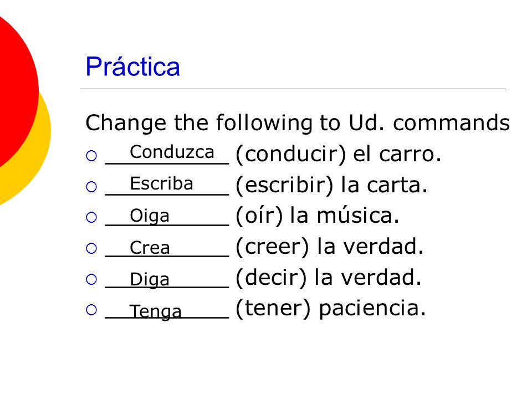
Task: Click the text (oír) la música
Action: (x=317, y=216)
